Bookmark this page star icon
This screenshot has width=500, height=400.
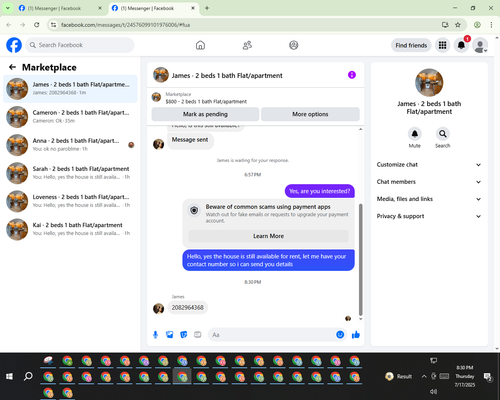458,25
